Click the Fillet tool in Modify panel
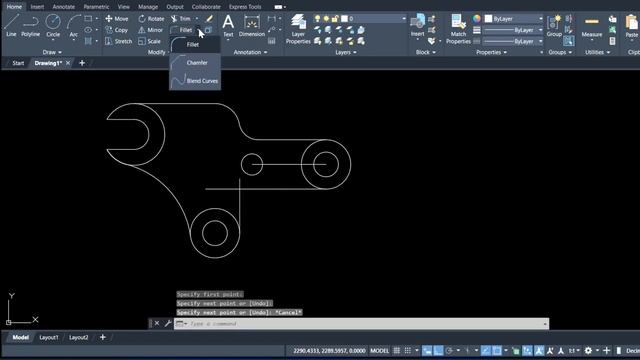This screenshot has height=360, width=640. (181, 30)
